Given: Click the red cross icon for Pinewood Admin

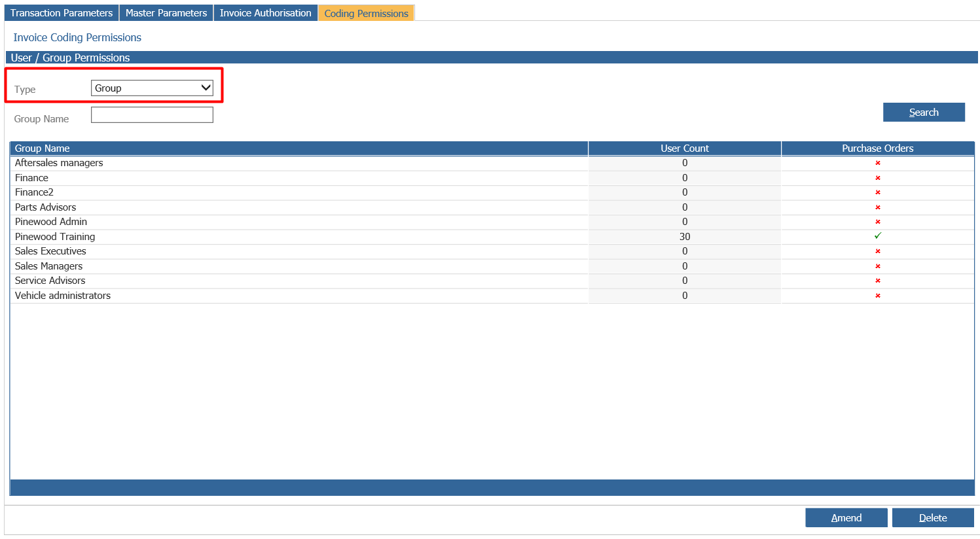Looking at the screenshot, I should pyautogui.click(x=877, y=222).
